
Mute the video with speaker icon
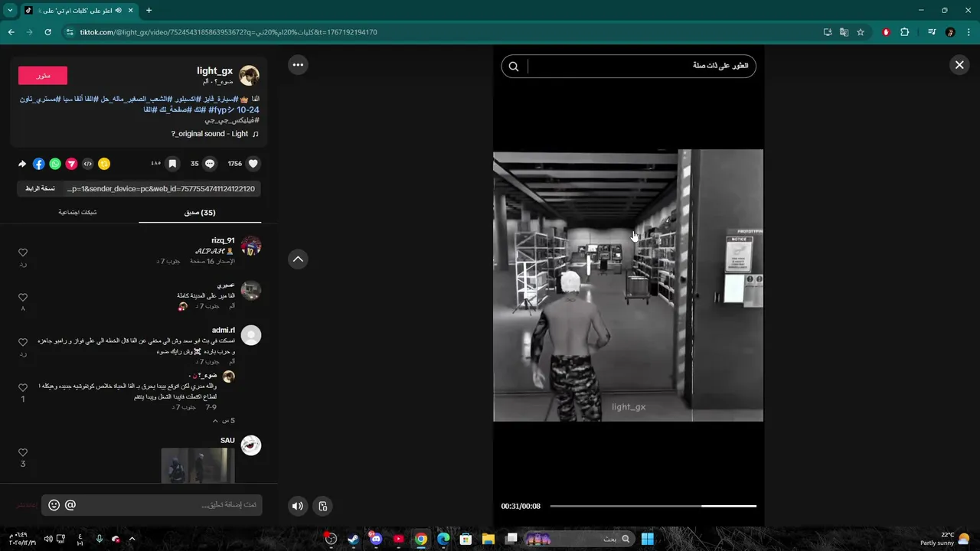[x=297, y=506]
